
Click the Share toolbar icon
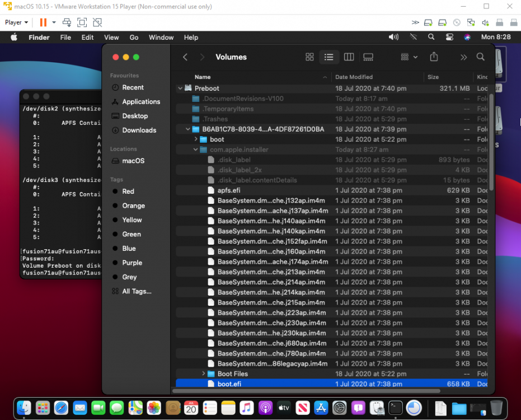click(434, 57)
